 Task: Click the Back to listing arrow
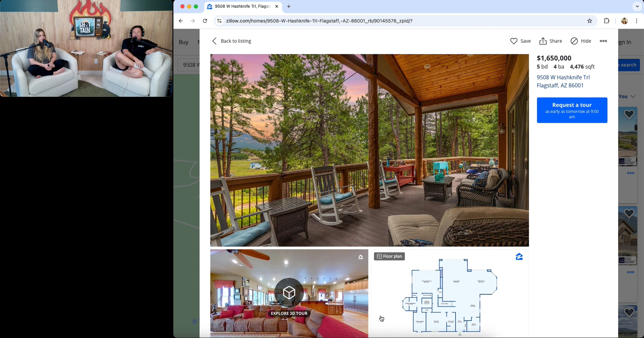[214, 41]
